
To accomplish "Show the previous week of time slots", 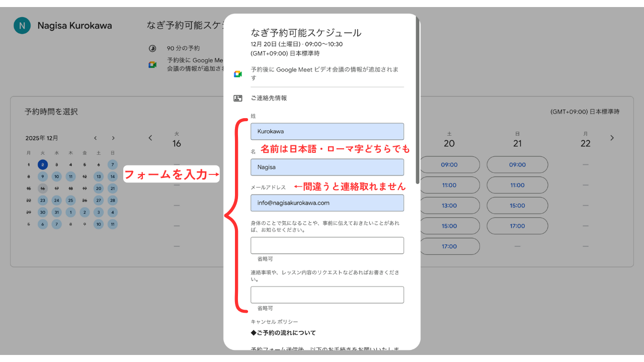I will [150, 138].
